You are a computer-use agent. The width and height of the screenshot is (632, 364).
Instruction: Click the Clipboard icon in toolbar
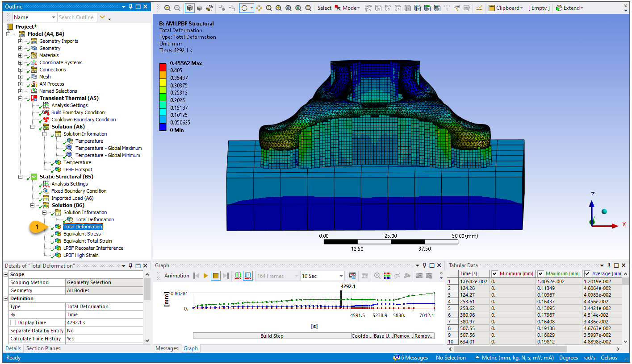(491, 8)
